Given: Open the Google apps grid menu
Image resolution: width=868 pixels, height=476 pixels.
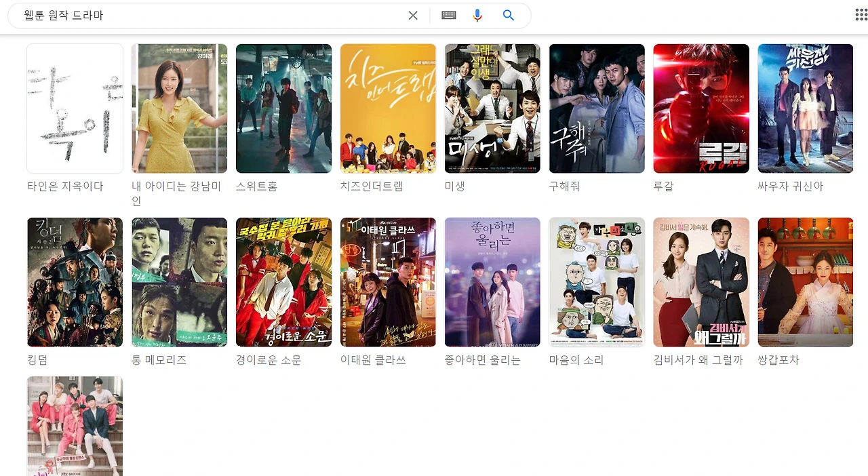Looking at the screenshot, I should pyautogui.click(x=861, y=15).
